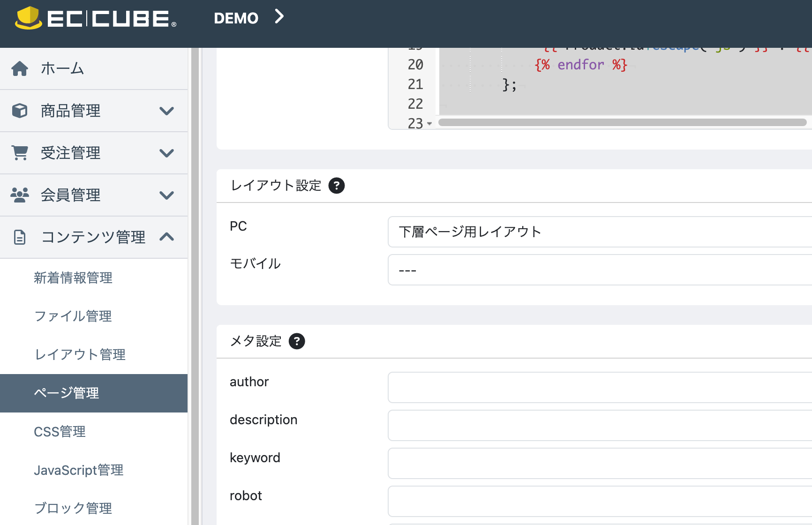
Task: Click the code editor horizontal scrollbar
Action: point(622,122)
